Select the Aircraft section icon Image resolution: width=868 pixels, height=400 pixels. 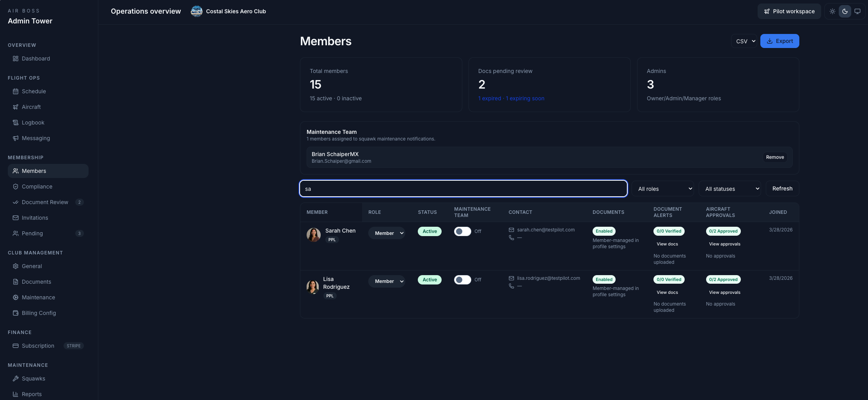coord(16,107)
